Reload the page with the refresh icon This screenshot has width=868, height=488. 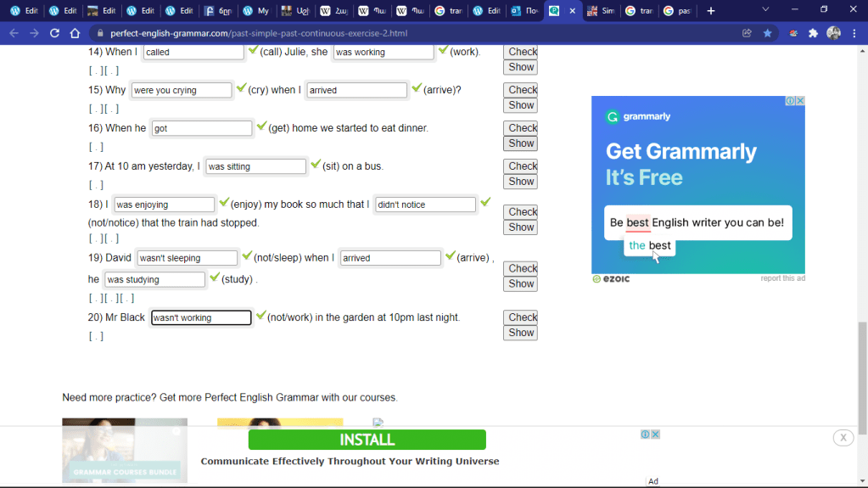[x=54, y=33]
